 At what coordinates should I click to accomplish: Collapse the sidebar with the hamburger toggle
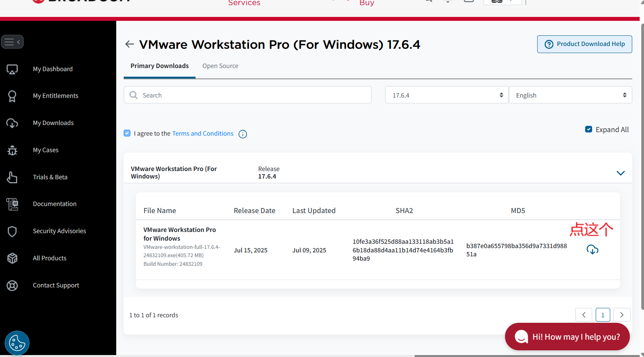[12, 42]
